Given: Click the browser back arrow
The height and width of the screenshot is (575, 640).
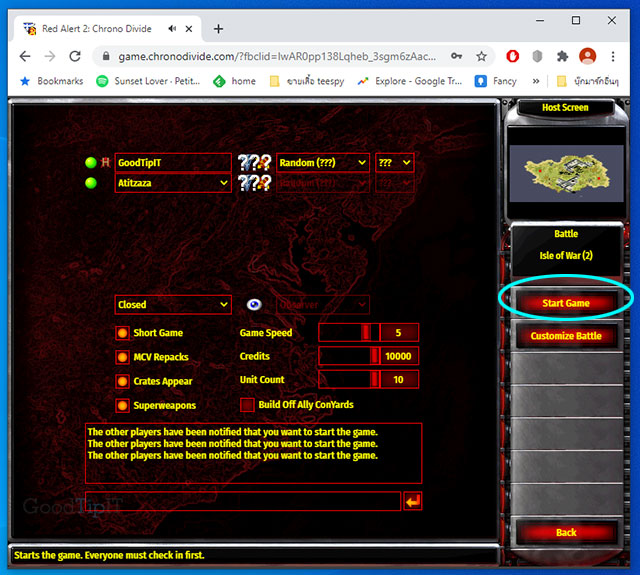Looking at the screenshot, I should click(x=25, y=56).
